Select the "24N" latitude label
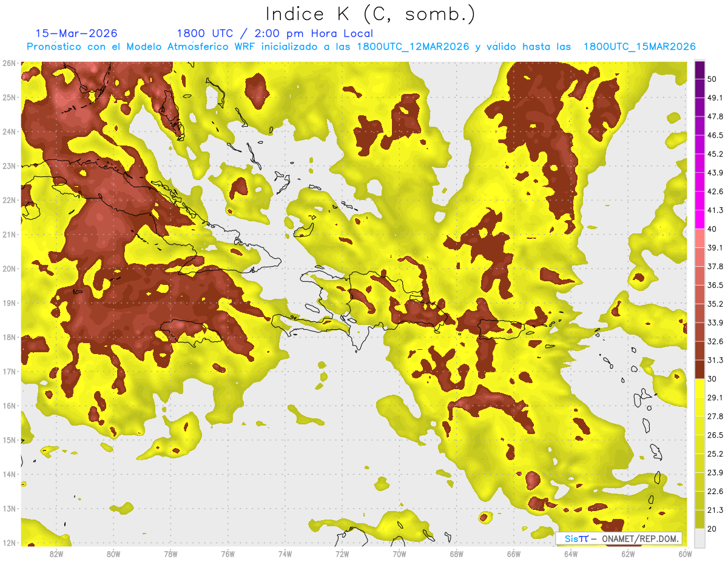Viewport: 728px width, 562px height. (8, 132)
